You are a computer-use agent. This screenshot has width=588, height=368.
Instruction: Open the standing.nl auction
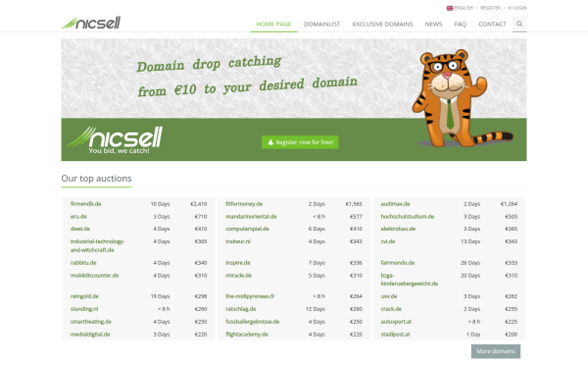84,309
